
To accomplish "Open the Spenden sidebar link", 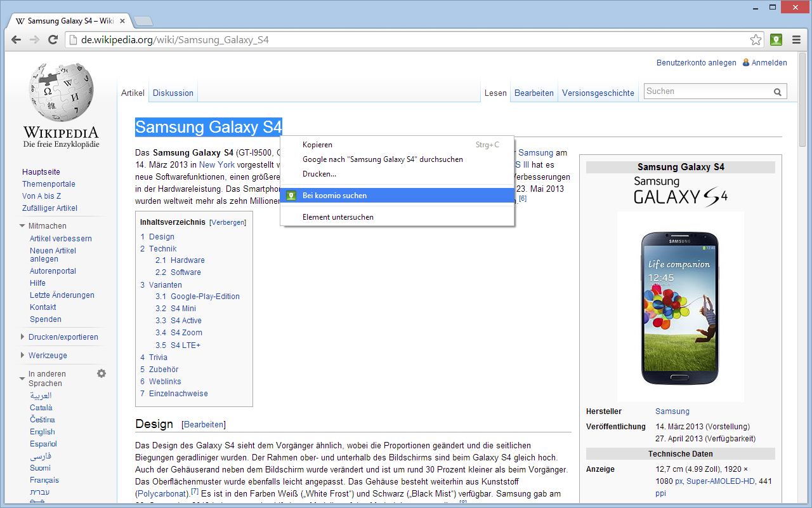I will point(46,319).
